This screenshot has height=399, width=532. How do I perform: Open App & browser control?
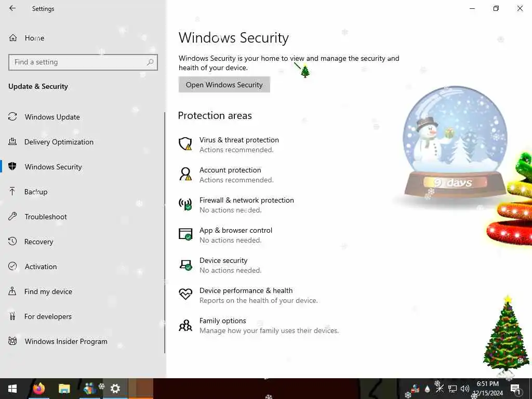pyautogui.click(x=225, y=235)
